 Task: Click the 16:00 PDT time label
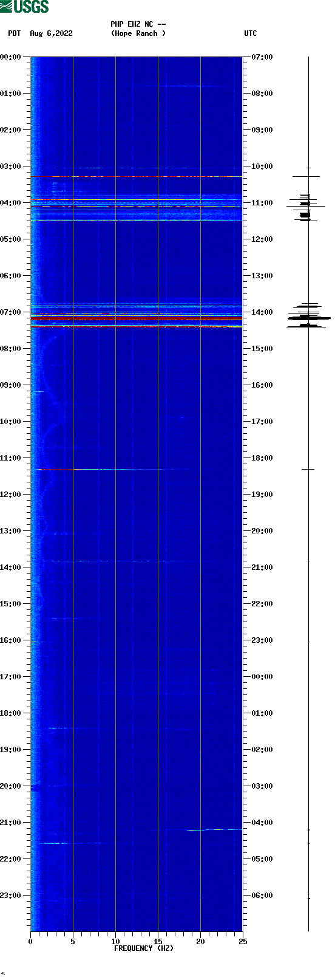click(x=10, y=640)
